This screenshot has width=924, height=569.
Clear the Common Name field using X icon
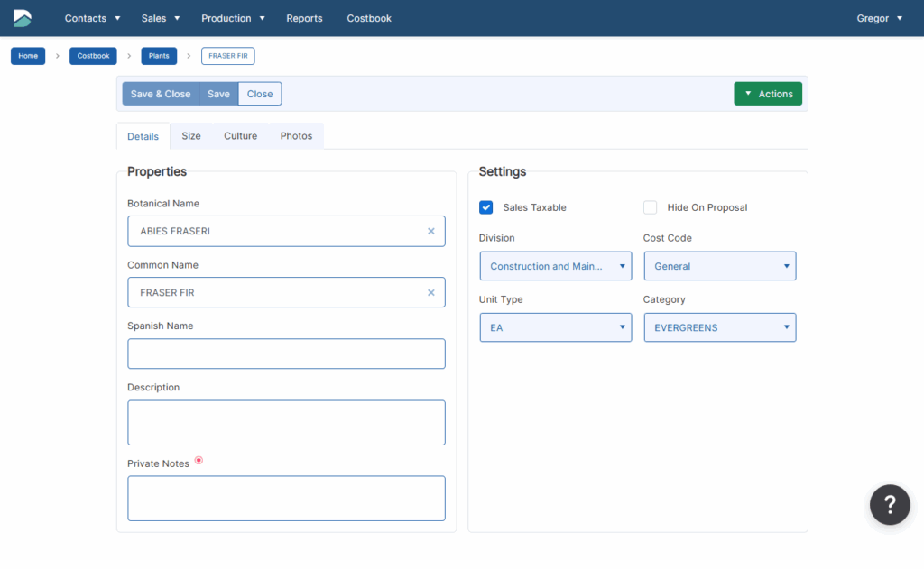pyautogui.click(x=430, y=292)
